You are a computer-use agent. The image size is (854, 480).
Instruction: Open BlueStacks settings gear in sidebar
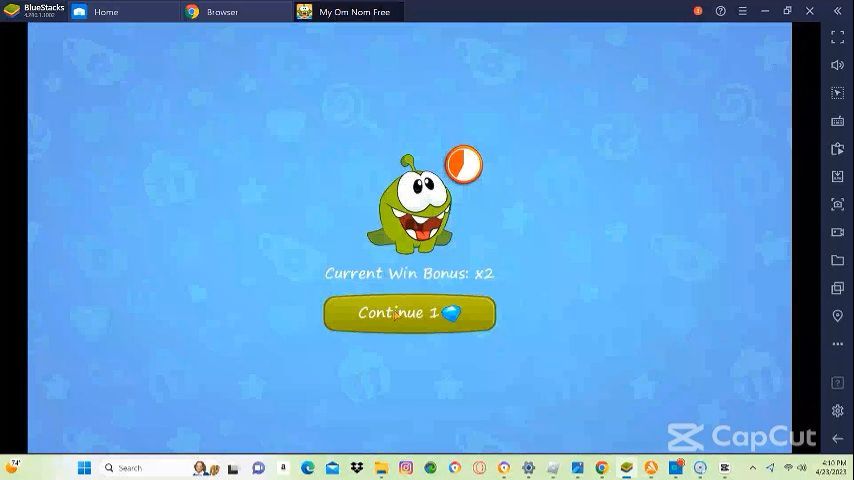tap(838, 410)
